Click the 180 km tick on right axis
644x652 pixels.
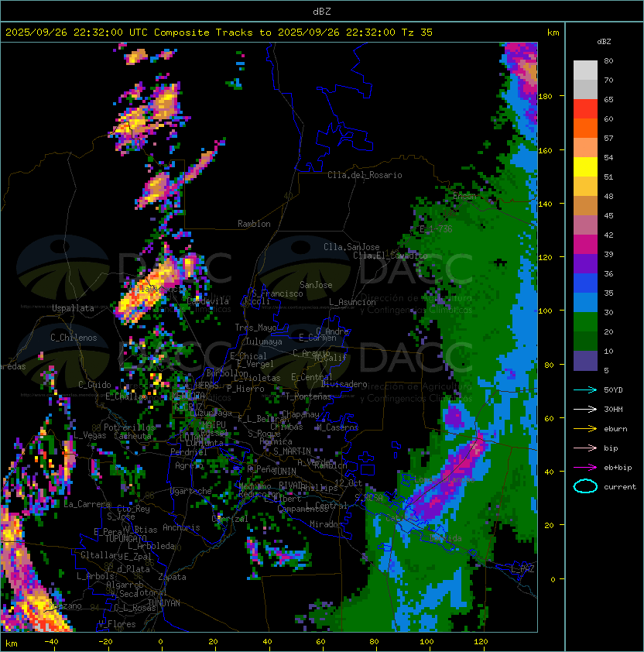click(x=545, y=97)
